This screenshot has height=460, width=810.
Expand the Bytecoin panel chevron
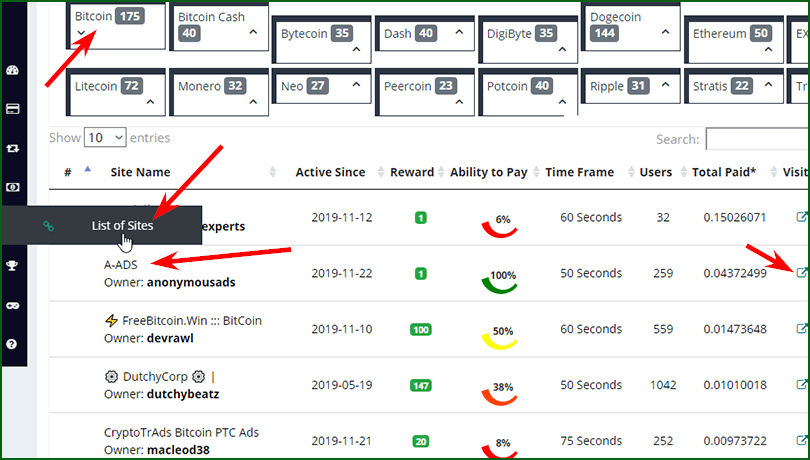(x=356, y=50)
